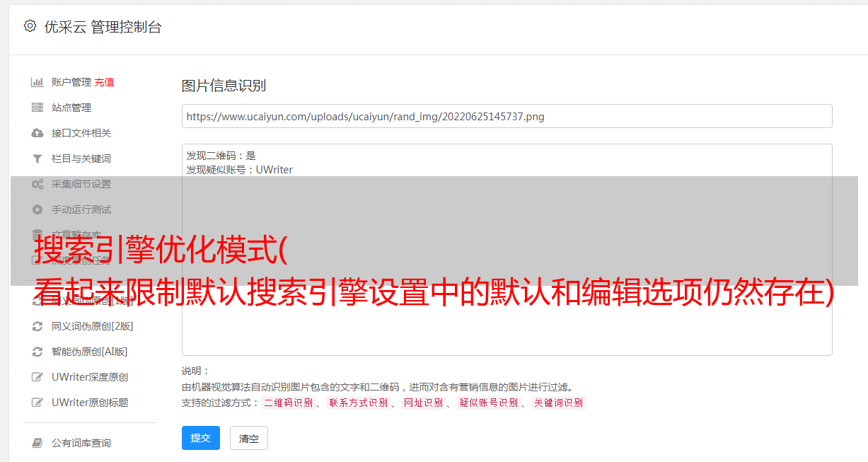Click the 说明： label
Image resolution: width=868 pixels, height=462 pixels.
pyautogui.click(x=196, y=371)
